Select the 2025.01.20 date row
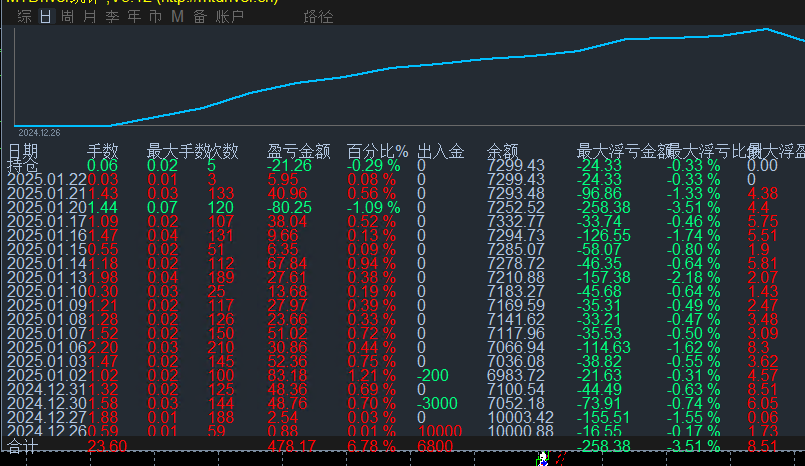 coord(47,207)
